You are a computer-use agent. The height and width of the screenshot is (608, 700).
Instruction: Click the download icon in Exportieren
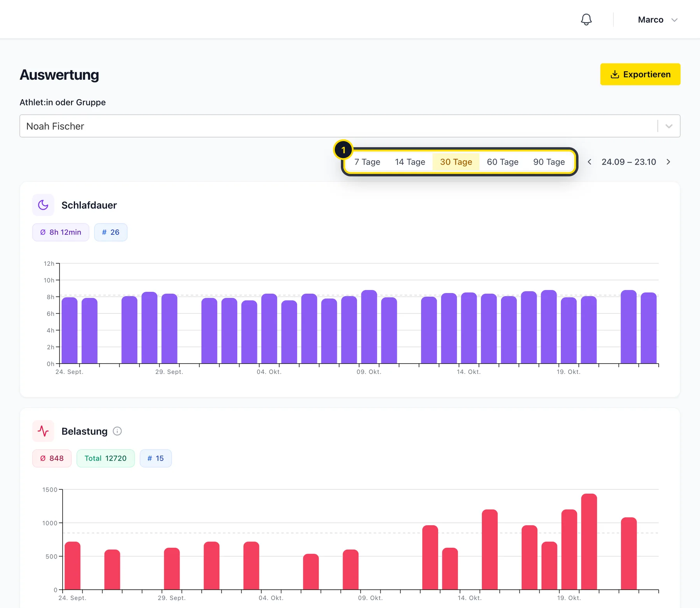click(x=614, y=74)
